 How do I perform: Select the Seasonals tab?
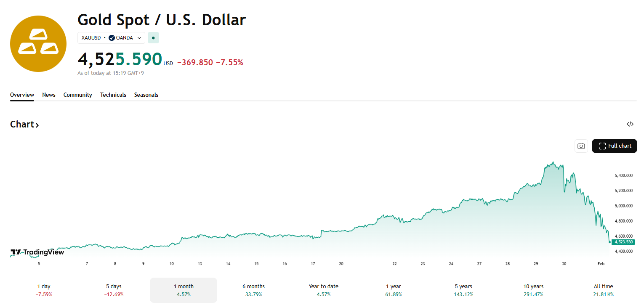point(146,95)
